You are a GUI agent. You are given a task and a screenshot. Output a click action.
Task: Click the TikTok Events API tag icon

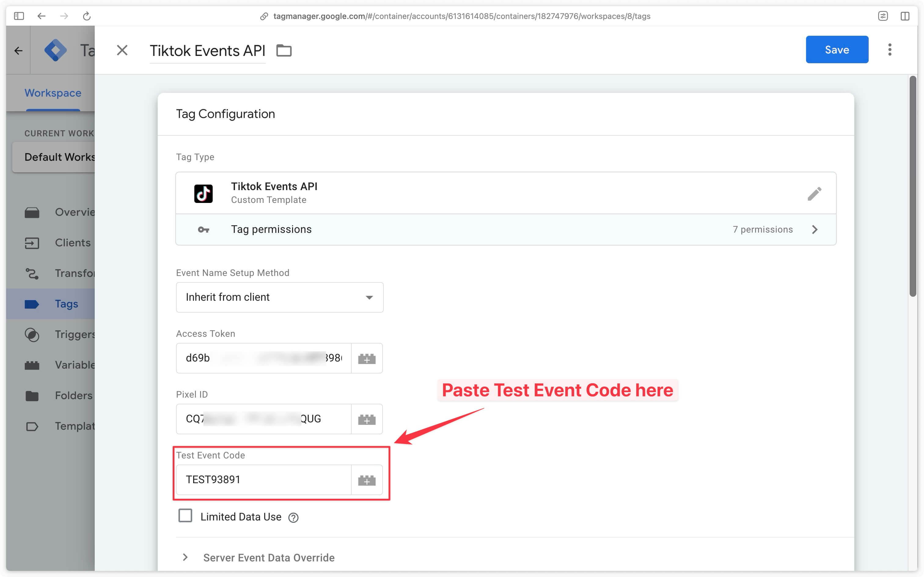(x=203, y=193)
